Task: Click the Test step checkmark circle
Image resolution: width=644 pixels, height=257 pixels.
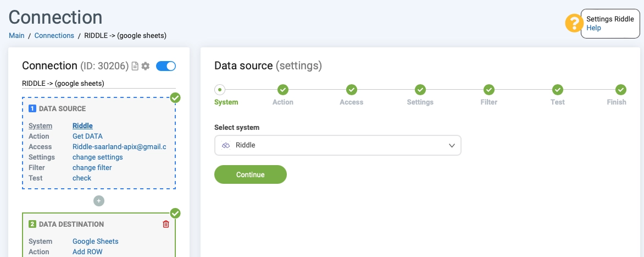Action: pyautogui.click(x=557, y=89)
